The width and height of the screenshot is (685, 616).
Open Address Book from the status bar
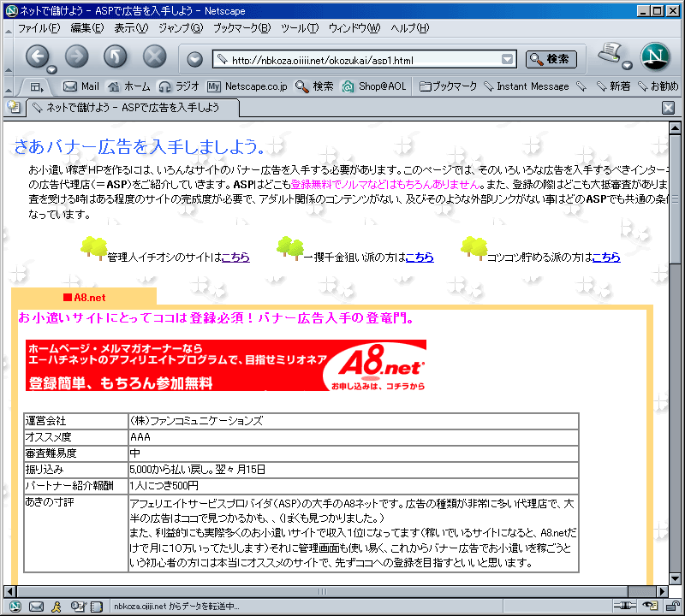coord(97,607)
